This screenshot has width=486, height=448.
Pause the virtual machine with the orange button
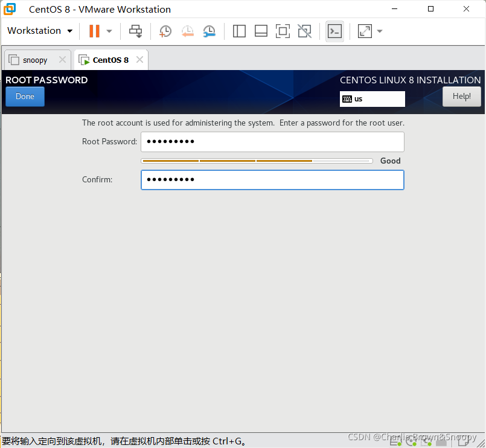coord(94,31)
